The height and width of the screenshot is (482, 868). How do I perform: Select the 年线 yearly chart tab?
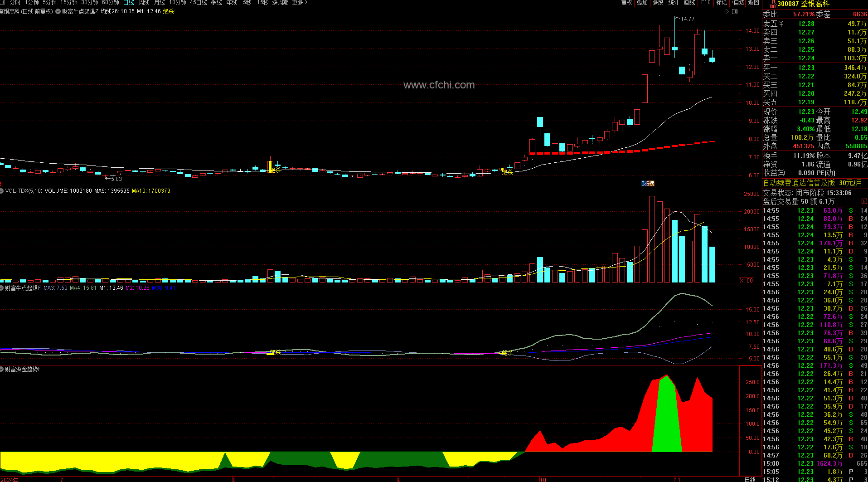(x=232, y=3)
